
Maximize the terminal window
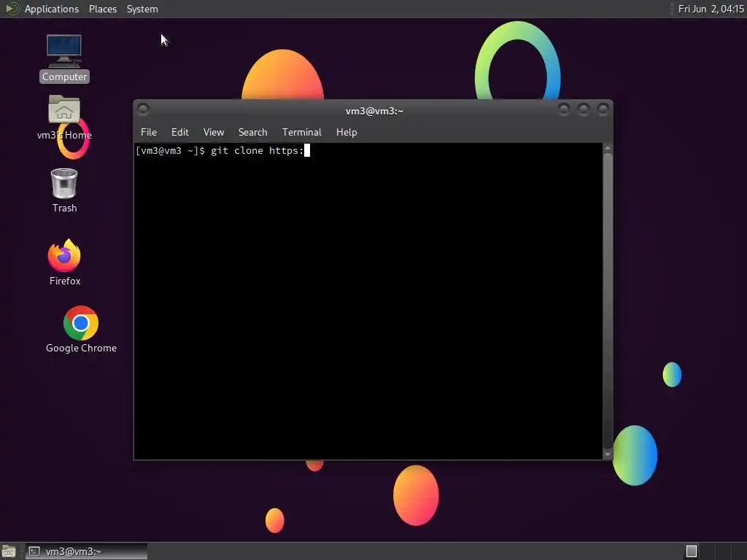tap(584, 109)
